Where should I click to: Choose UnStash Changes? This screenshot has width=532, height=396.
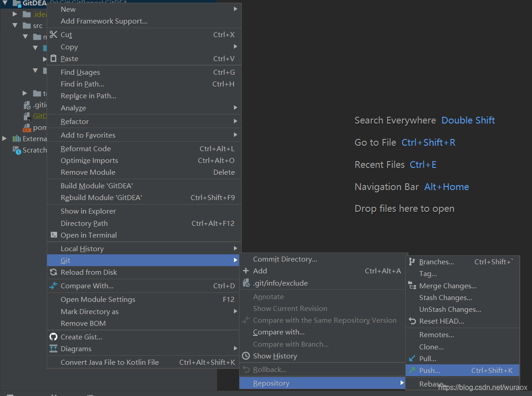463,309
